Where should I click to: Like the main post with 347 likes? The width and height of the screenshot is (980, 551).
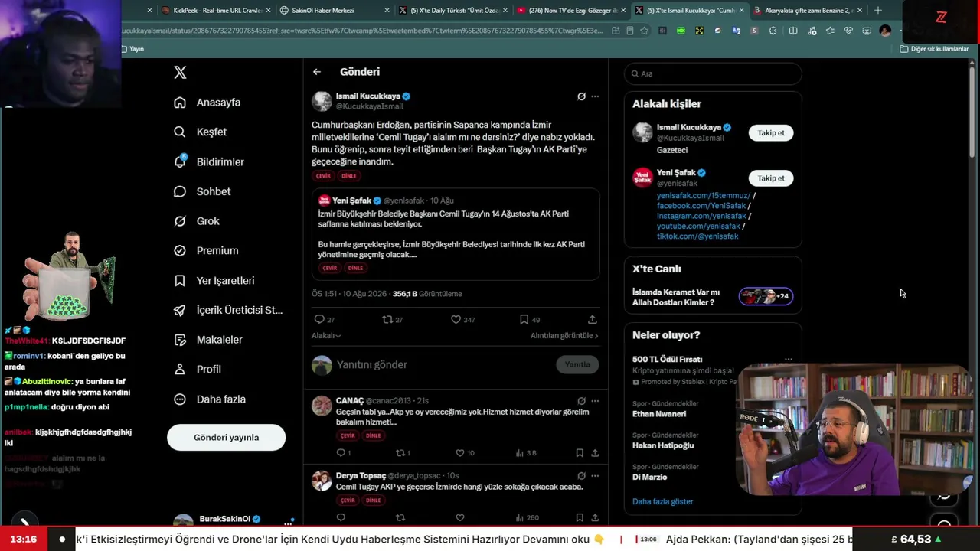(462, 320)
